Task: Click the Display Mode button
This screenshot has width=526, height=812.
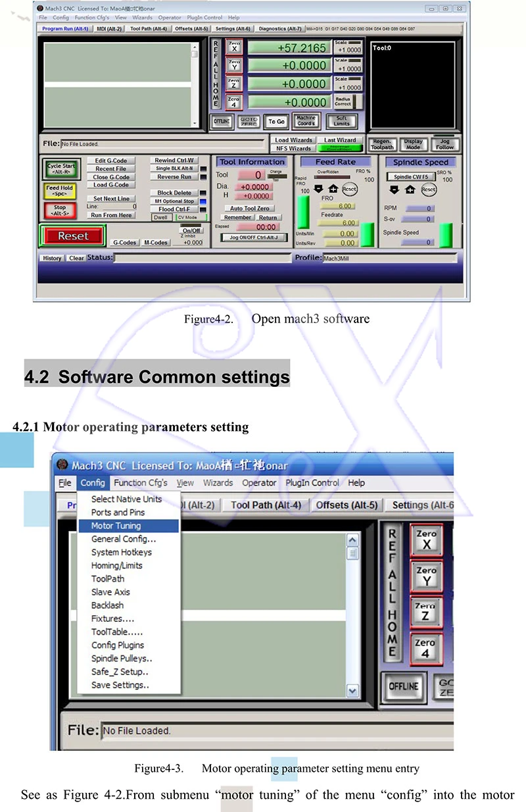Action: tap(413, 144)
